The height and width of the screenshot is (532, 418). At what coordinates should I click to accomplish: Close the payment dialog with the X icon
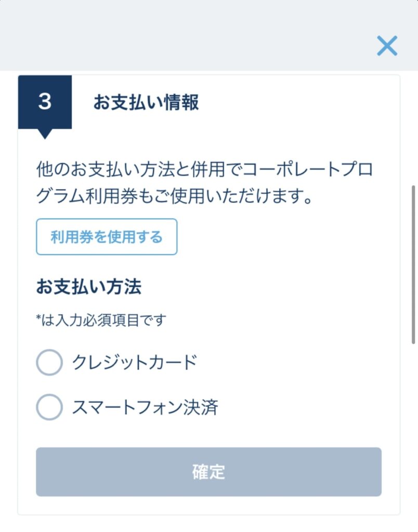(x=387, y=46)
